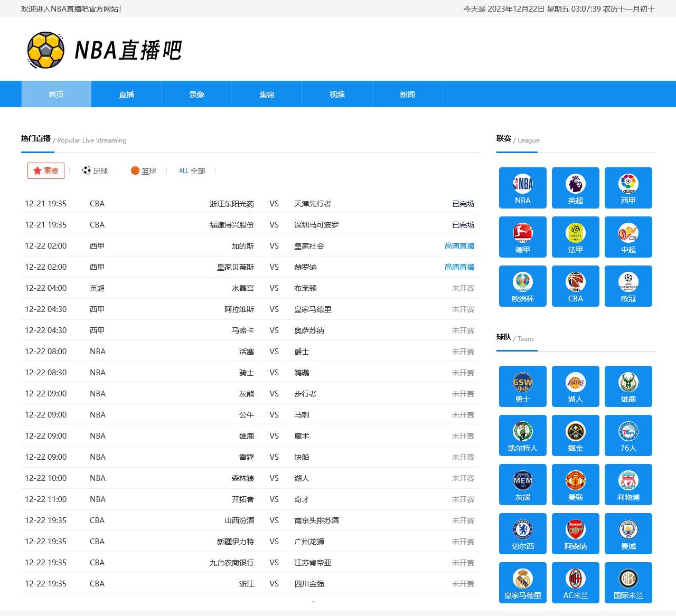The width and height of the screenshot is (676, 616).
Task: Click the Real Madrid (皇家马德里) team icon
Action: (x=522, y=583)
